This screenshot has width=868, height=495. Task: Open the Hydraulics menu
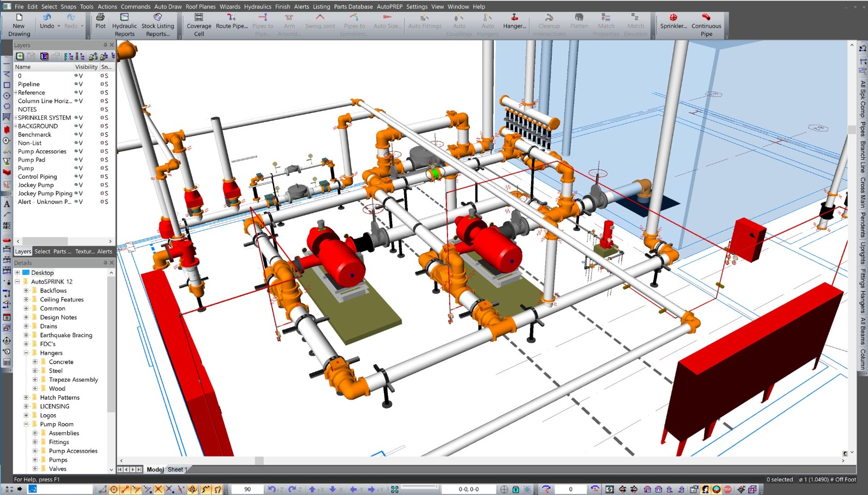pyautogui.click(x=257, y=7)
